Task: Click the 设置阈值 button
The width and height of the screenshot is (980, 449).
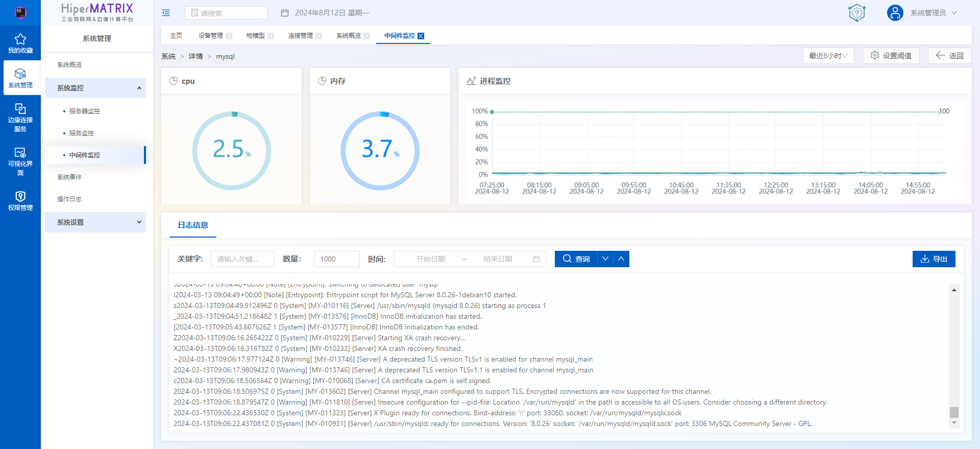Action: (891, 56)
